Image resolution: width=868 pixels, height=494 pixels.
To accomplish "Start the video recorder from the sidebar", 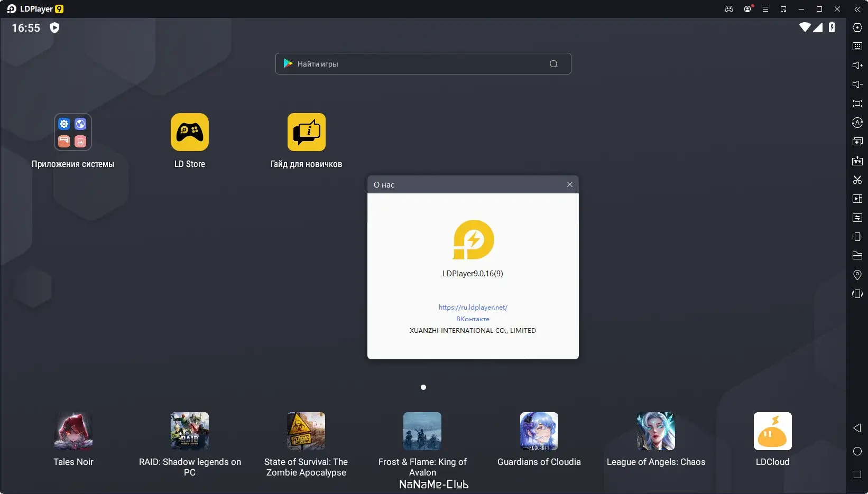I will click(x=857, y=199).
